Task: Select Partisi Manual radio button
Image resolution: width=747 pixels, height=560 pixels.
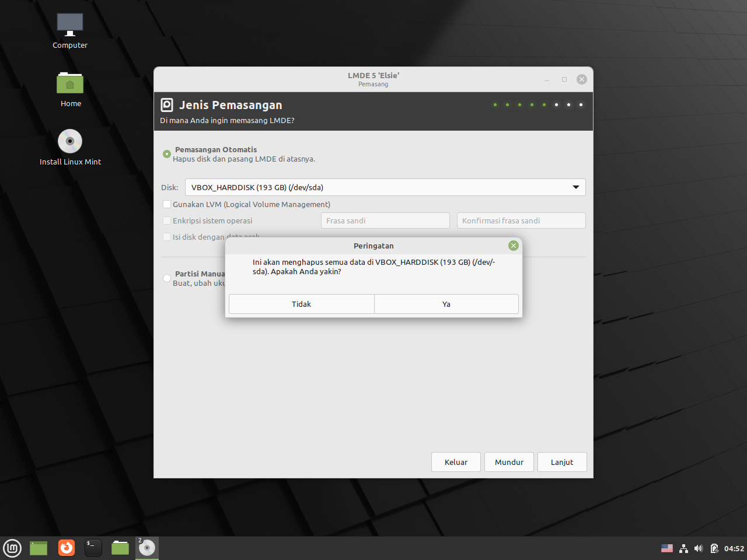Action: 167,278
